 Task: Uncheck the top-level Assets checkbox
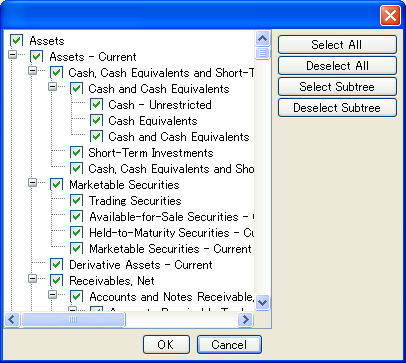tap(16, 40)
